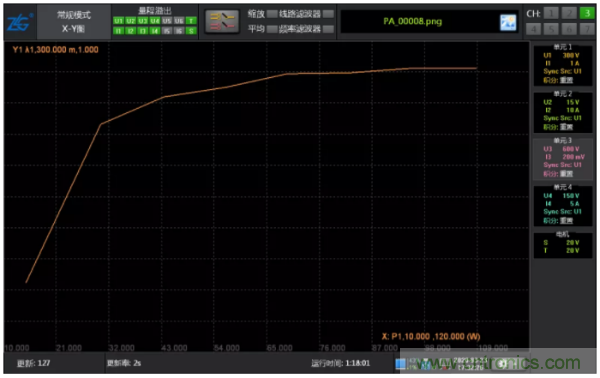Open the 电机 S T panel
The image size is (600, 378).
click(562, 245)
